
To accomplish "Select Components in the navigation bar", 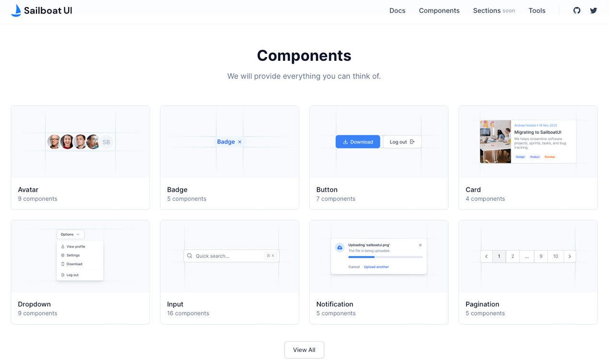I will [x=439, y=10].
